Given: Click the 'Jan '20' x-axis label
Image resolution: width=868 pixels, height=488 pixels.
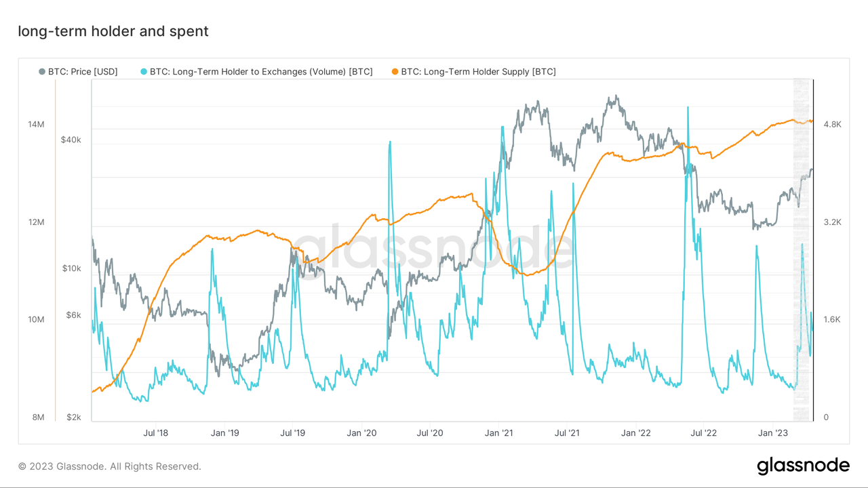Looking at the screenshot, I should pos(361,432).
